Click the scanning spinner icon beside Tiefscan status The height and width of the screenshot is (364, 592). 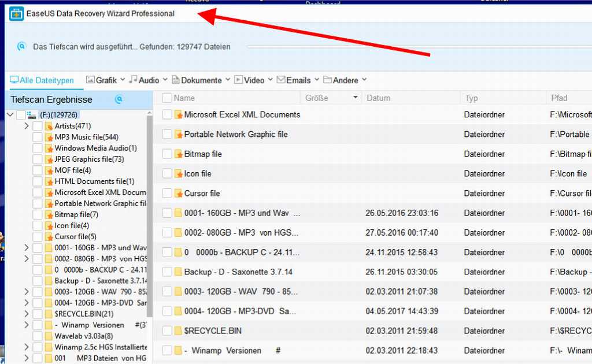point(21,46)
